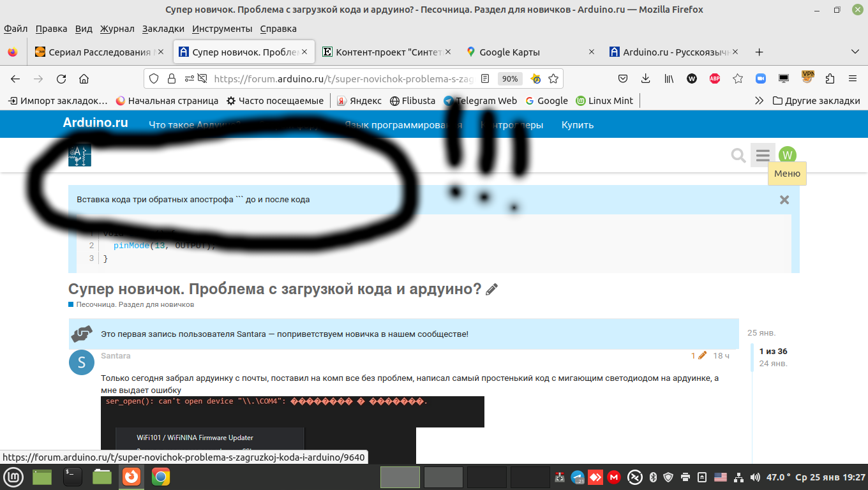Expand the list all tabs chevron
Image resolution: width=868 pixels, height=490 pixels.
(855, 52)
